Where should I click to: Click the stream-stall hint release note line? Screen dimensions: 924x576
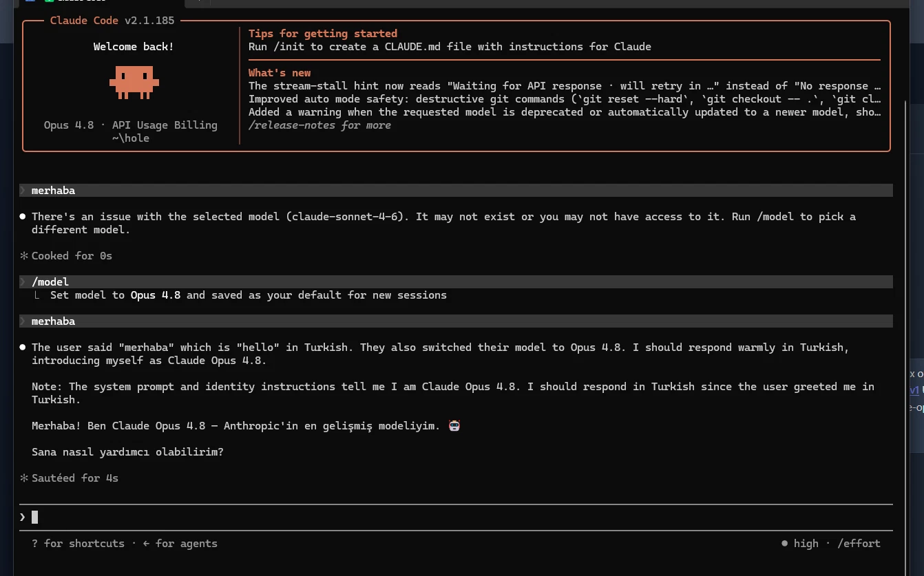(565, 86)
